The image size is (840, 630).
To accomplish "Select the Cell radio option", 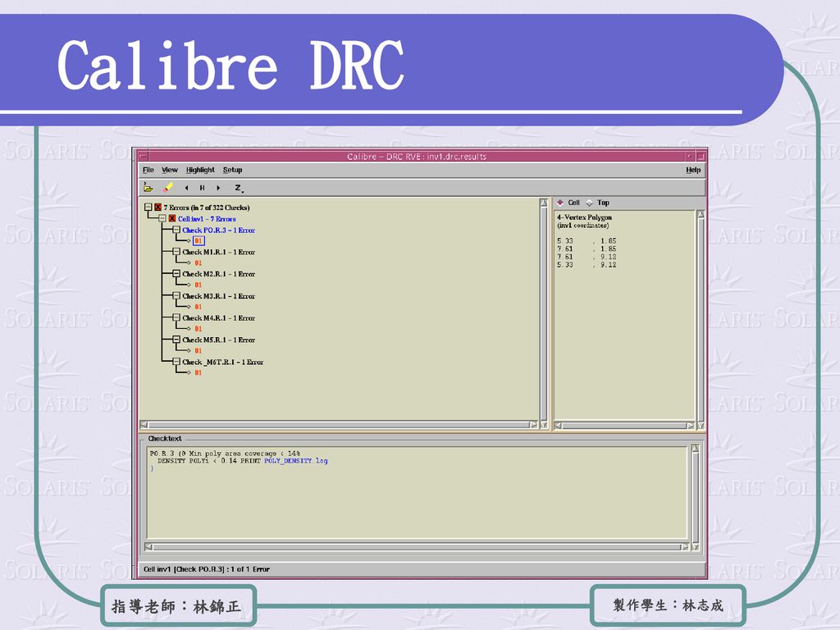I will (568, 203).
